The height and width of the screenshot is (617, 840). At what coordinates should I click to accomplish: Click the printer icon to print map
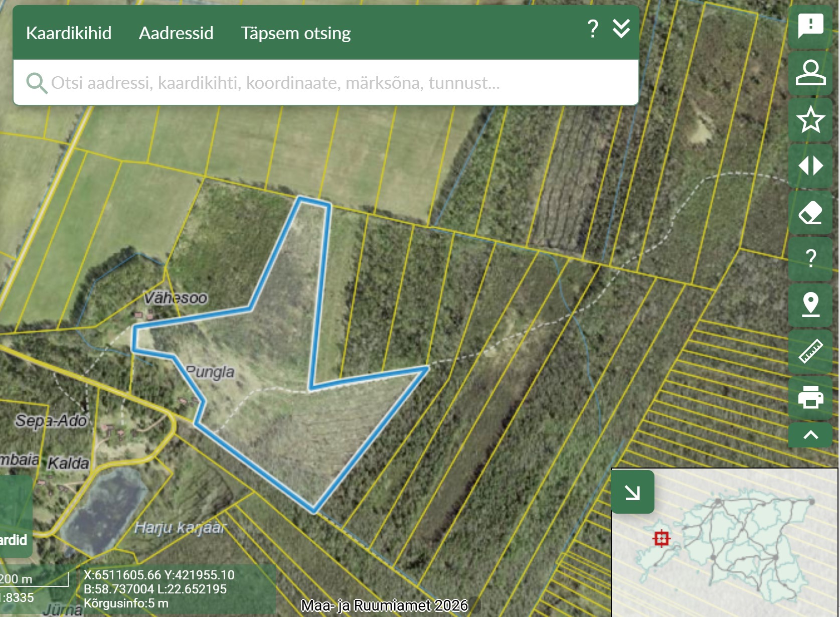pyautogui.click(x=810, y=398)
